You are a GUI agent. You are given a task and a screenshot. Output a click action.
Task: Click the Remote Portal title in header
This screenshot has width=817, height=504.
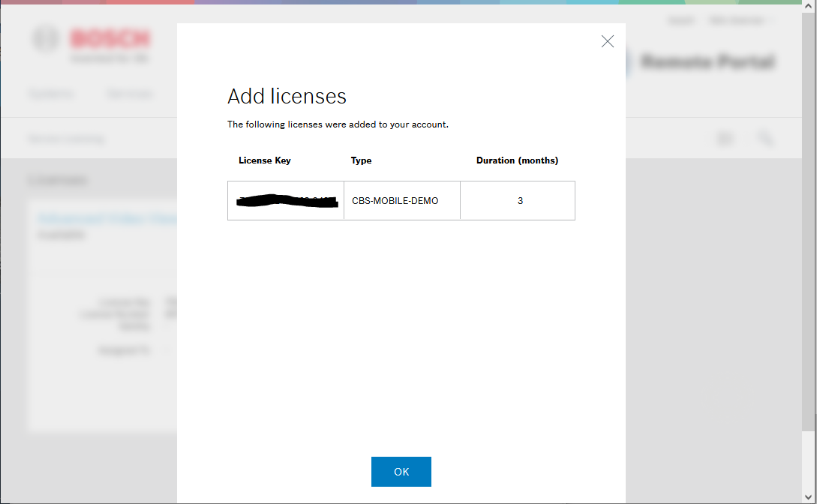[707, 62]
